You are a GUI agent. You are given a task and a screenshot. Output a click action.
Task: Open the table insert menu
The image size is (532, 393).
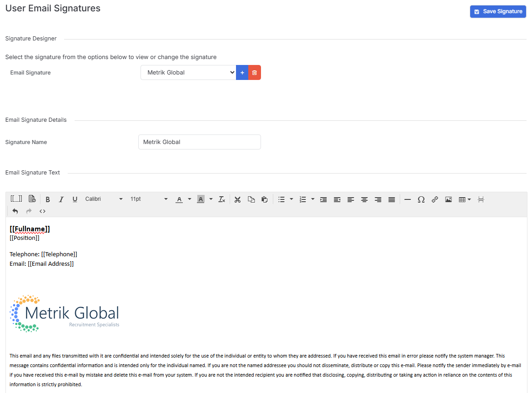pos(465,199)
